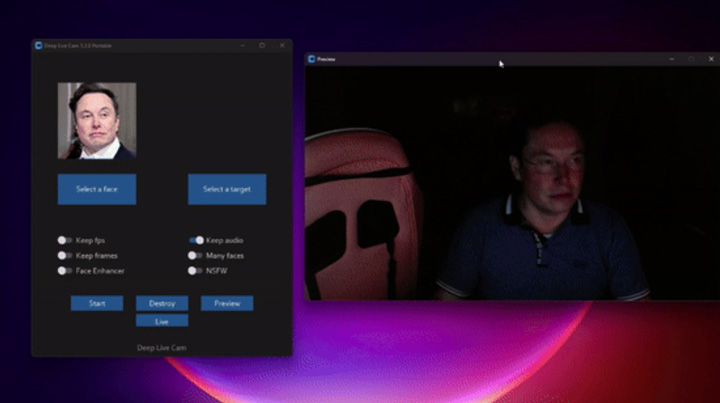This screenshot has width=720, height=403.
Task: Enable the NSFW switch
Action: tap(195, 271)
